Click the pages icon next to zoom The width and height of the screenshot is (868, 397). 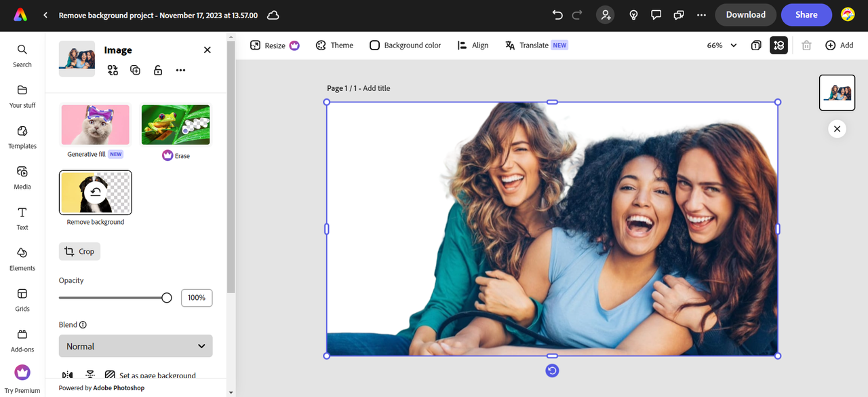756,45
